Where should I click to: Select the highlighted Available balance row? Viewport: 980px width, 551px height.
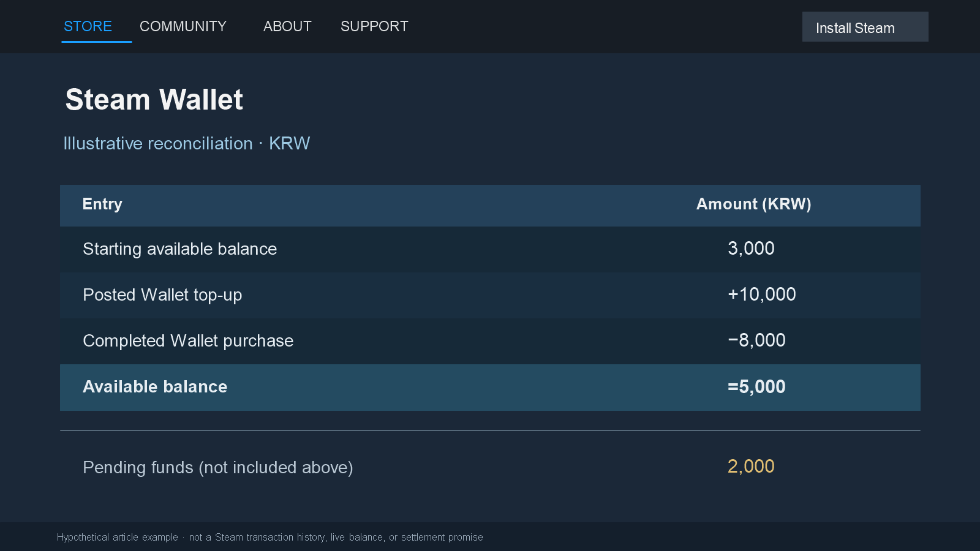490,387
